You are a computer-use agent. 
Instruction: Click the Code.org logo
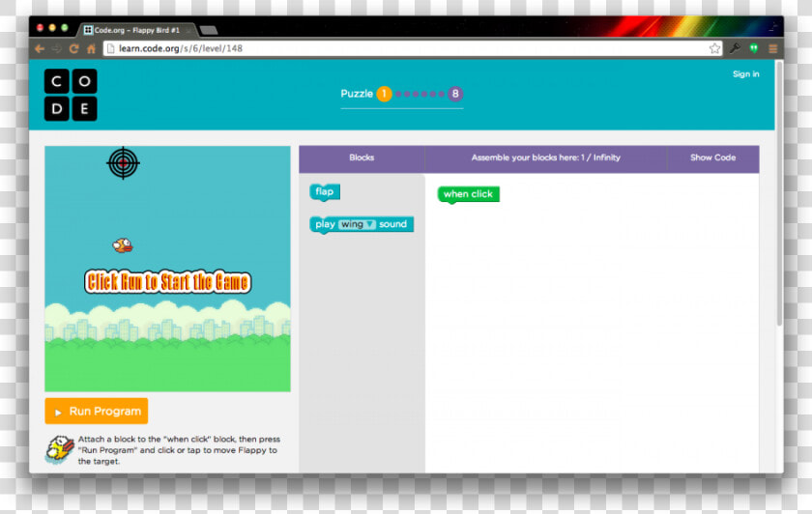[71, 95]
